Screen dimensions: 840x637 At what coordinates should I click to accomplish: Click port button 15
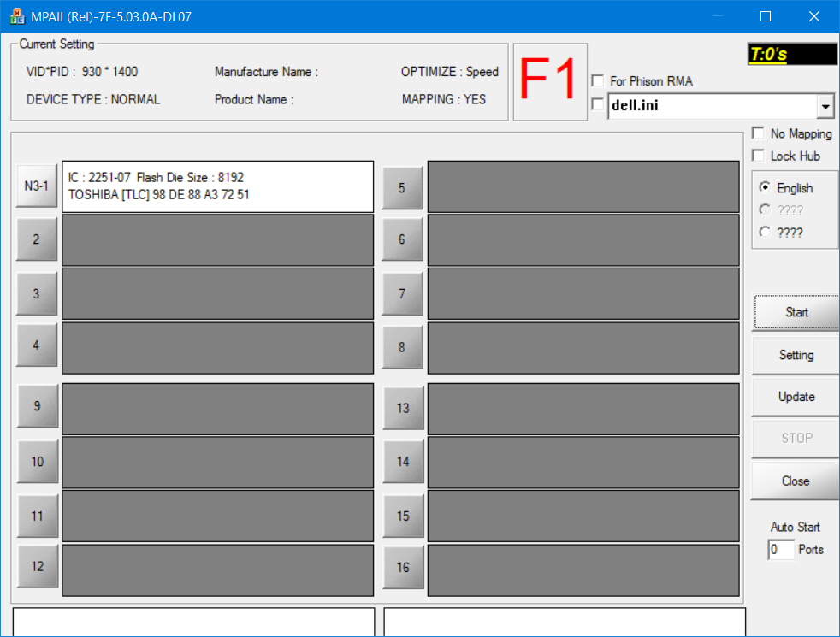click(x=404, y=516)
